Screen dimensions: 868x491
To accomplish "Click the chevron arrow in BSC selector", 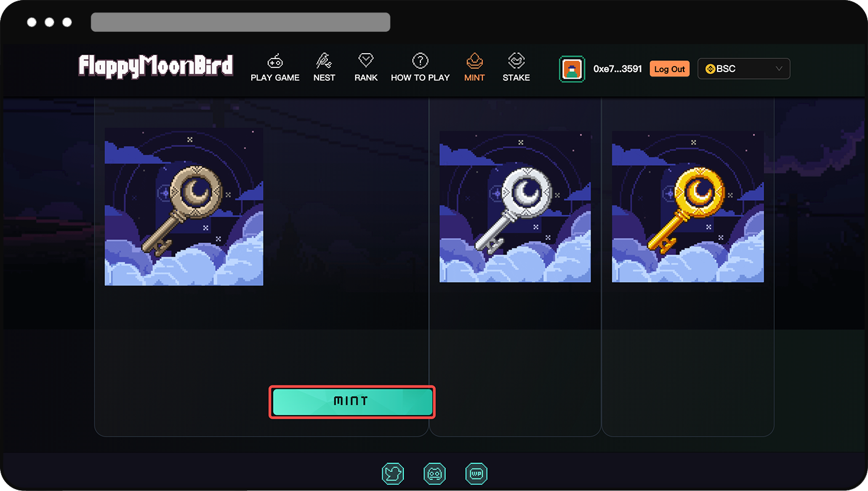I will (778, 69).
